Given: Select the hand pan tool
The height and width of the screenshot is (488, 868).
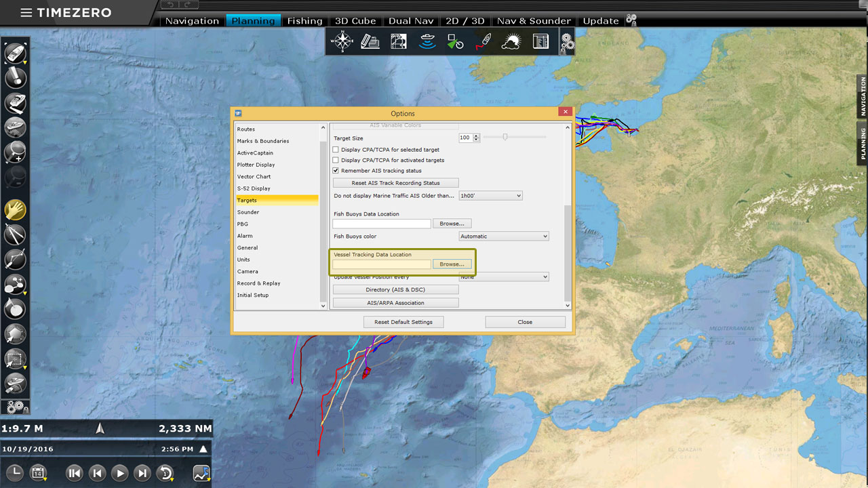Looking at the screenshot, I should point(15,210).
